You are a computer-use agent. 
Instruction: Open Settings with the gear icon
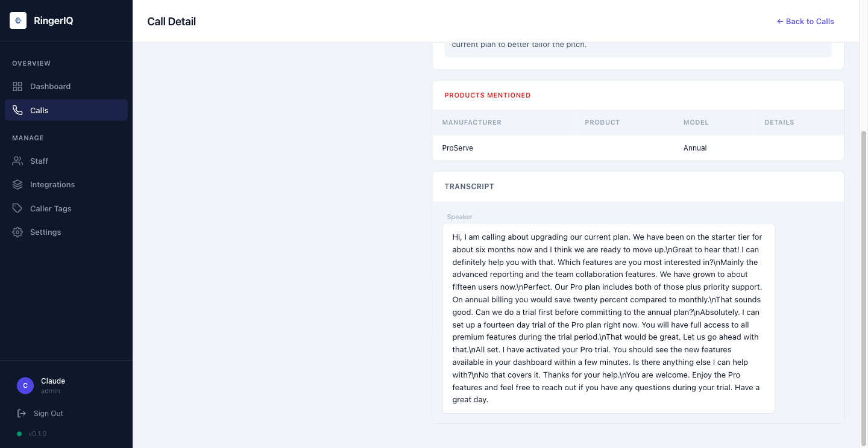pyautogui.click(x=17, y=232)
